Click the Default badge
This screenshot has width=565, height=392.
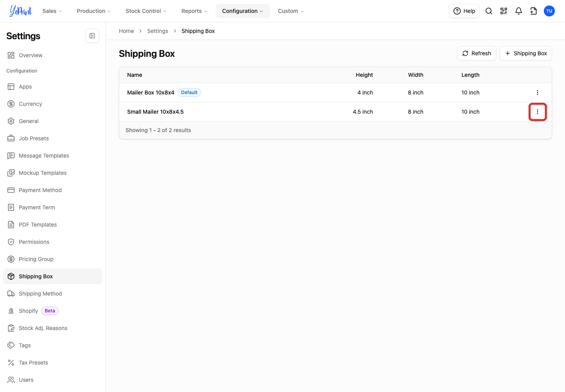(189, 93)
